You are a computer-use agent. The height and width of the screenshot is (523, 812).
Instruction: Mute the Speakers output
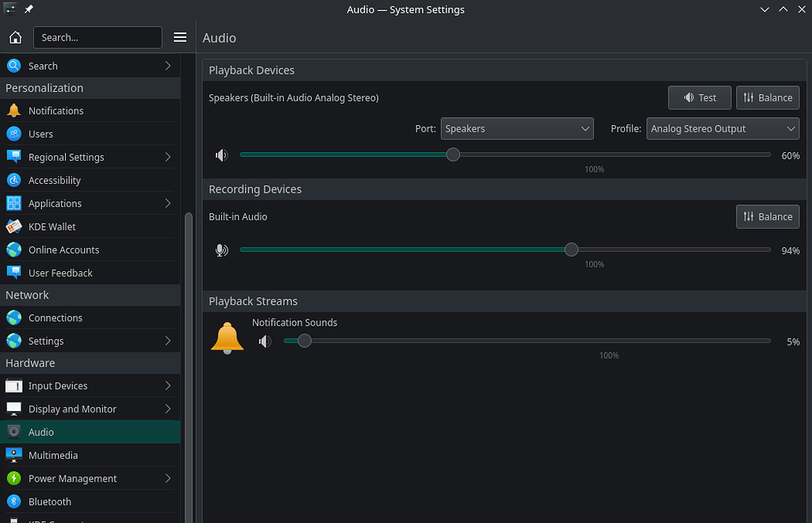tap(221, 155)
